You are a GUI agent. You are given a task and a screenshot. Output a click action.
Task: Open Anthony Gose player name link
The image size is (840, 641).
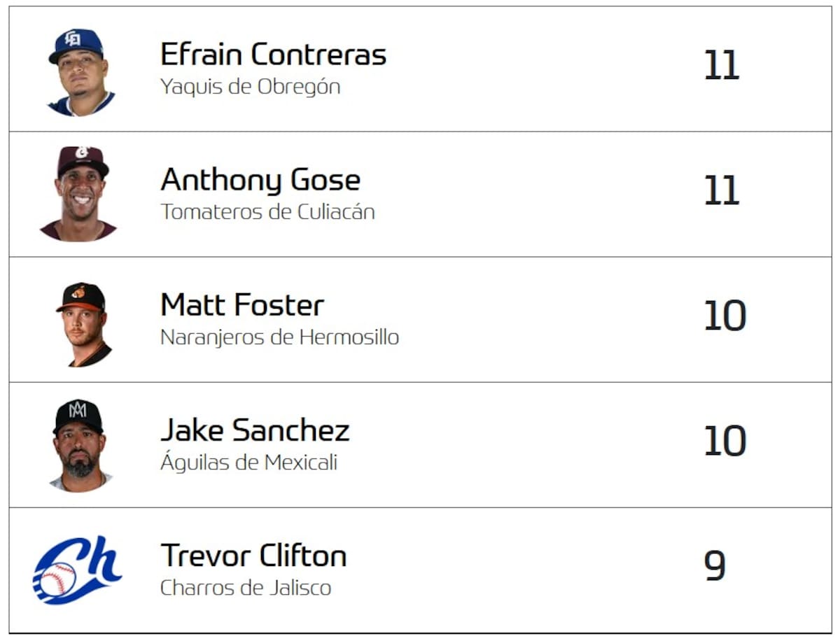[x=260, y=180]
